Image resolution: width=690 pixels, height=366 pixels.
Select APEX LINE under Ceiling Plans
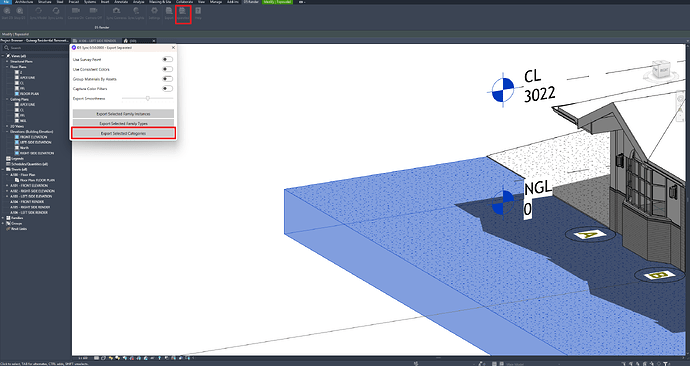27,105
